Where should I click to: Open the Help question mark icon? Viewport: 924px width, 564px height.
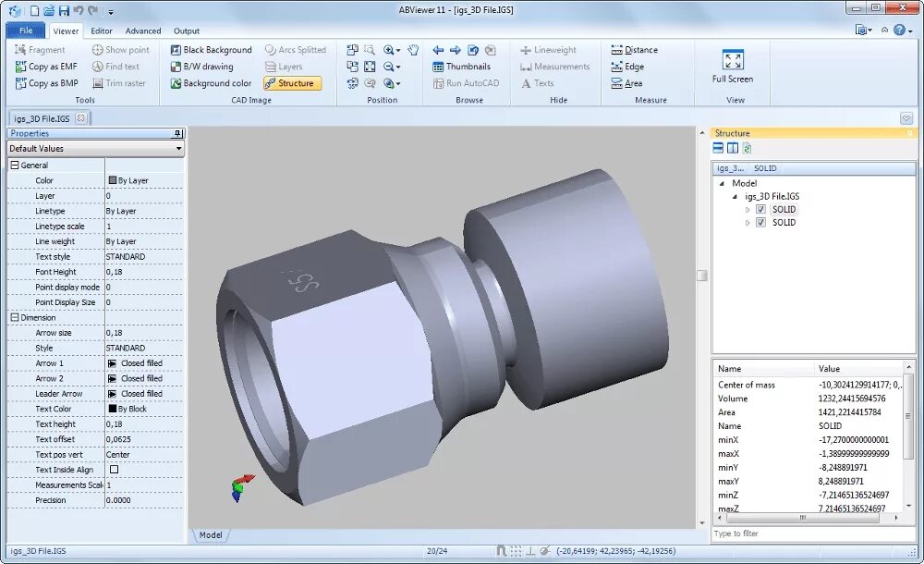pyautogui.click(x=899, y=31)
